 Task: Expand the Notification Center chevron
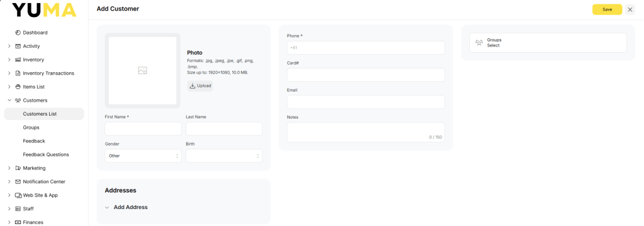(x=9, y=181)
